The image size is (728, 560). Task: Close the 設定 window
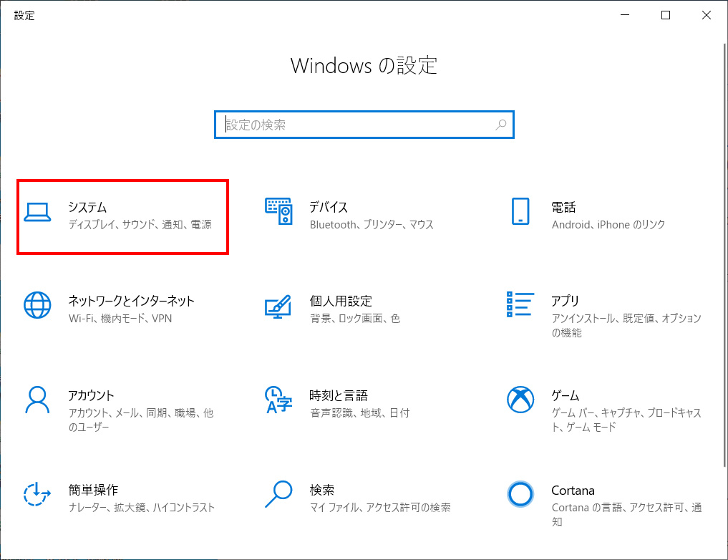tap(707, 15)
